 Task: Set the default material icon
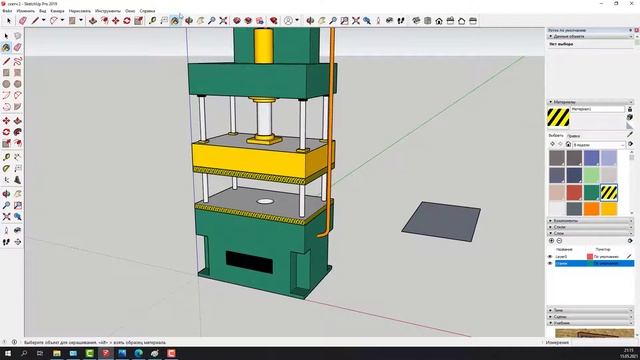click(x=630, y=126)
